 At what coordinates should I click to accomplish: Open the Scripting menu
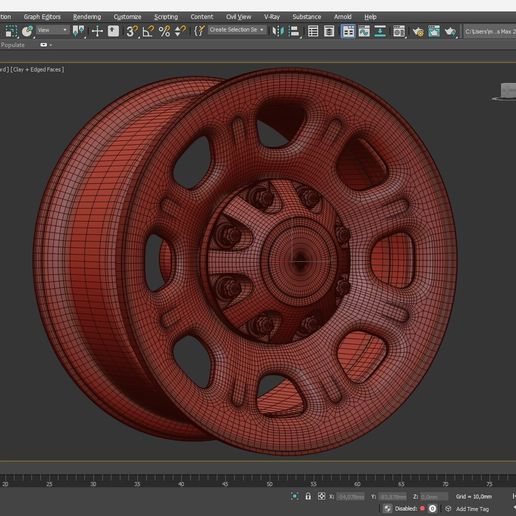166,17
